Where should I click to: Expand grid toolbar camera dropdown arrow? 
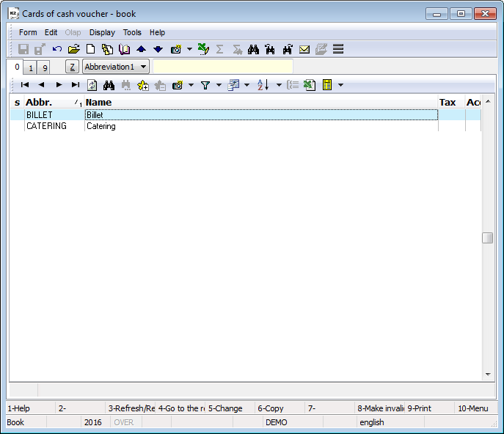pyautogui.click(x=191, y=85)
